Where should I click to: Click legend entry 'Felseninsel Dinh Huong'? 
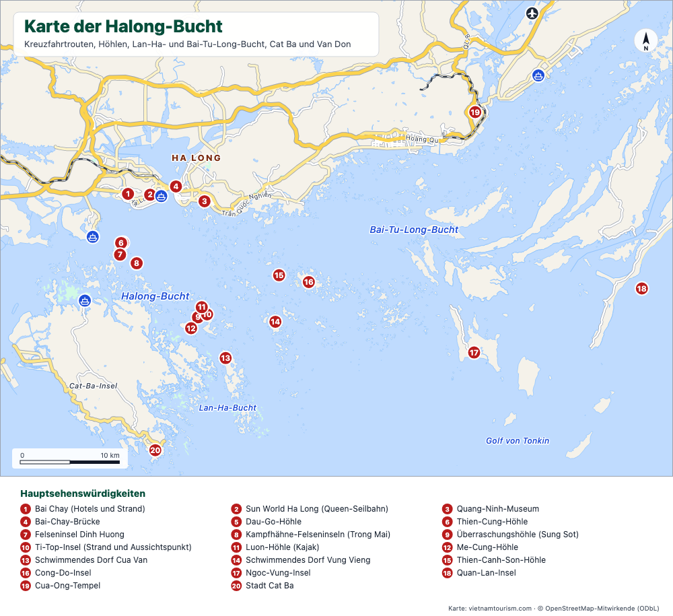tap(72, 535)
